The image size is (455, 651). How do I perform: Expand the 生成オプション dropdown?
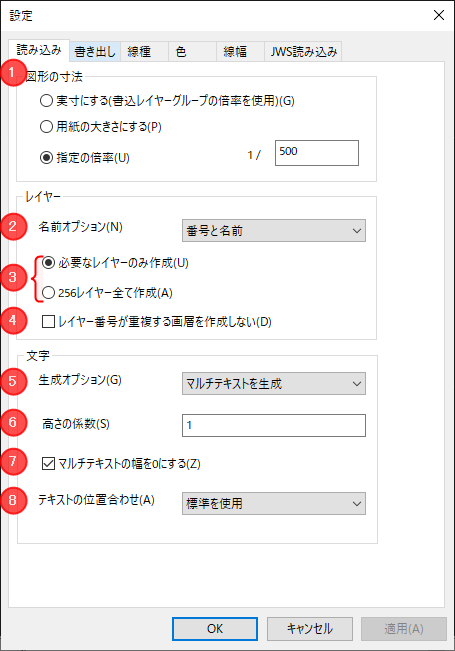point(274,383)
